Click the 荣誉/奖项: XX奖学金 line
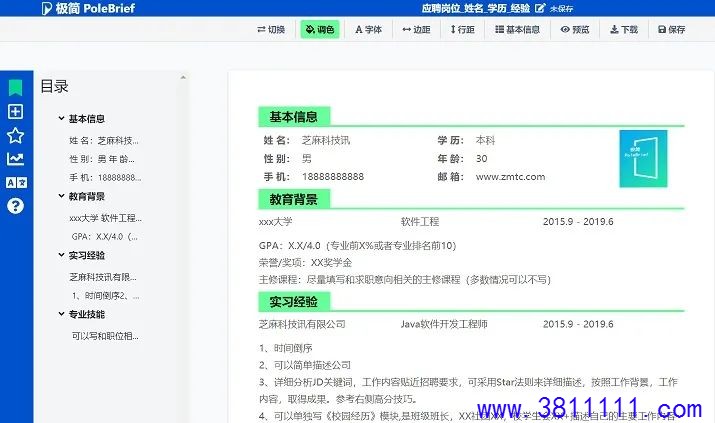The height and width of the screenshot is (423, 715). click(305, 263)
